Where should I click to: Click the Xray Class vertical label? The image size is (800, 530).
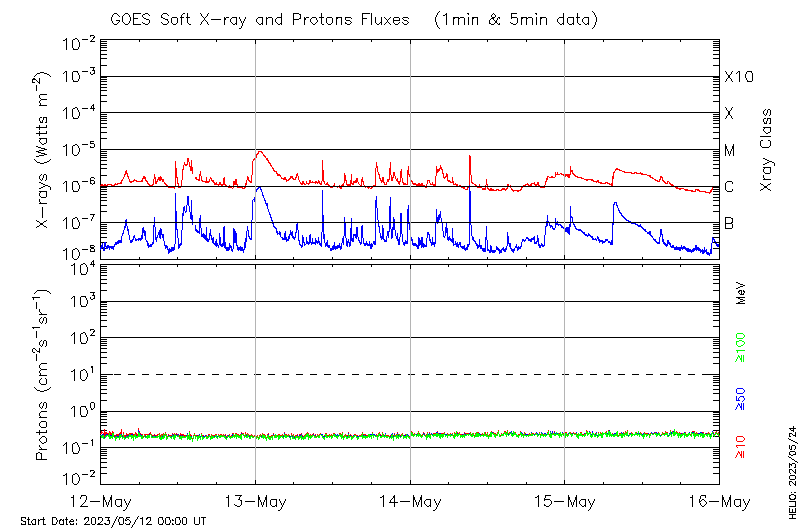[767, 149]
